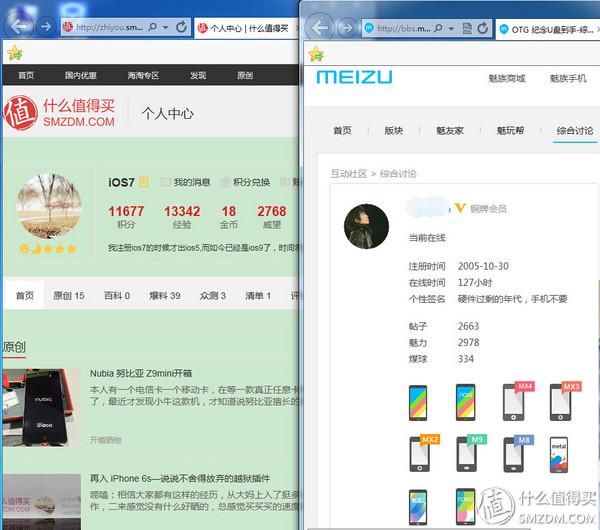Screen dimensions: 600x530
Task: Open 我的消息 link
Action: point(186,182)
